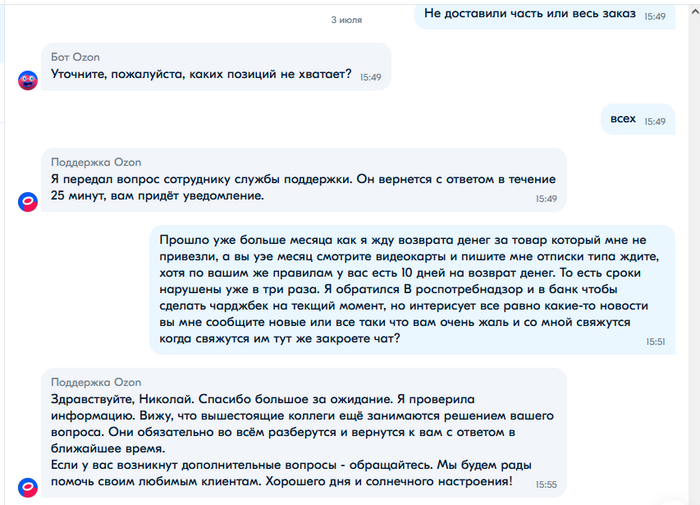
Task: Click the second 'Поддержка Ozon' sender name
Action: point(96,382)
